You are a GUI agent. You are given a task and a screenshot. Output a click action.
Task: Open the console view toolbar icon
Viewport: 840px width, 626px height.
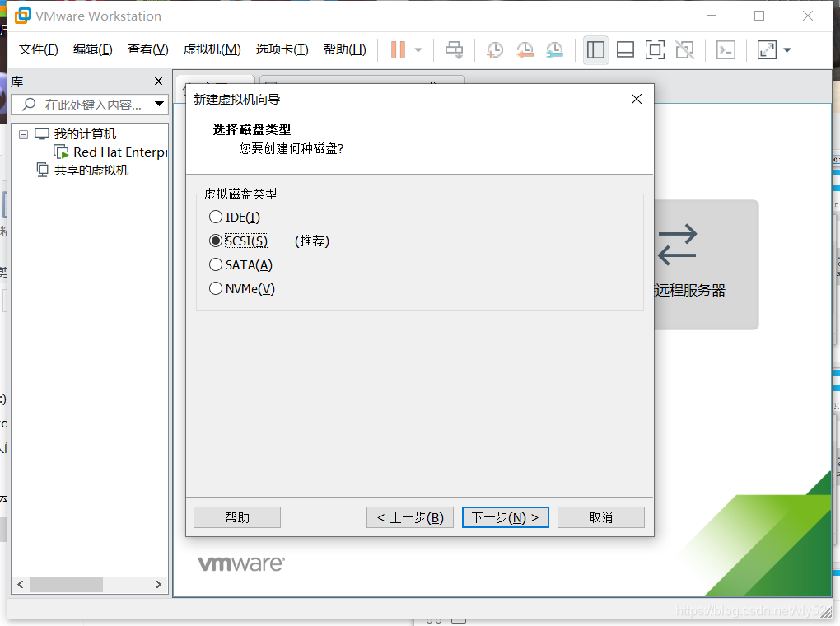coord(726,50)
